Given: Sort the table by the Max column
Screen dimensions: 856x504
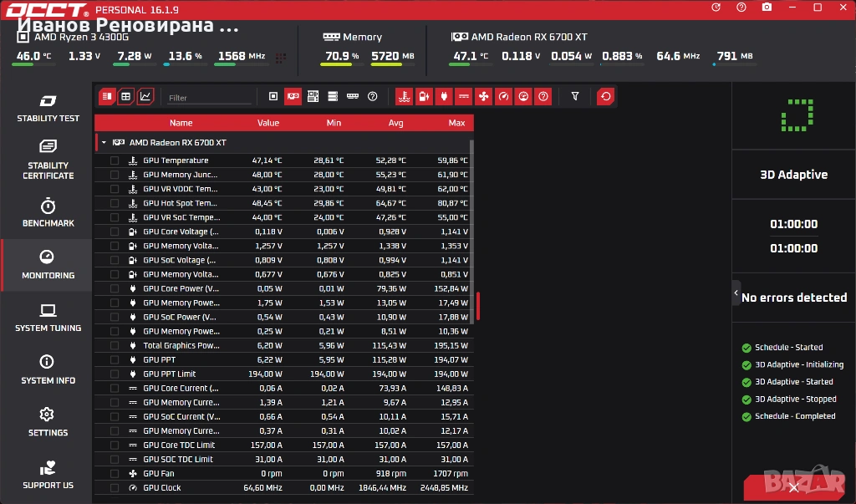Looking at the screenshot, I should (456, 123).
